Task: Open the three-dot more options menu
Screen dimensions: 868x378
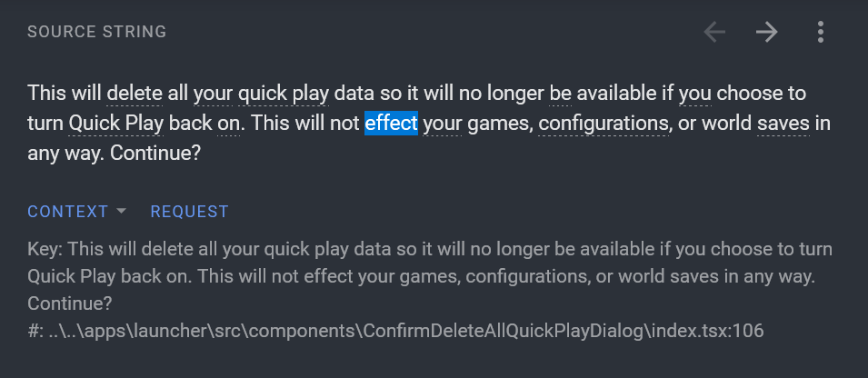Action: (x=820, y=33)
